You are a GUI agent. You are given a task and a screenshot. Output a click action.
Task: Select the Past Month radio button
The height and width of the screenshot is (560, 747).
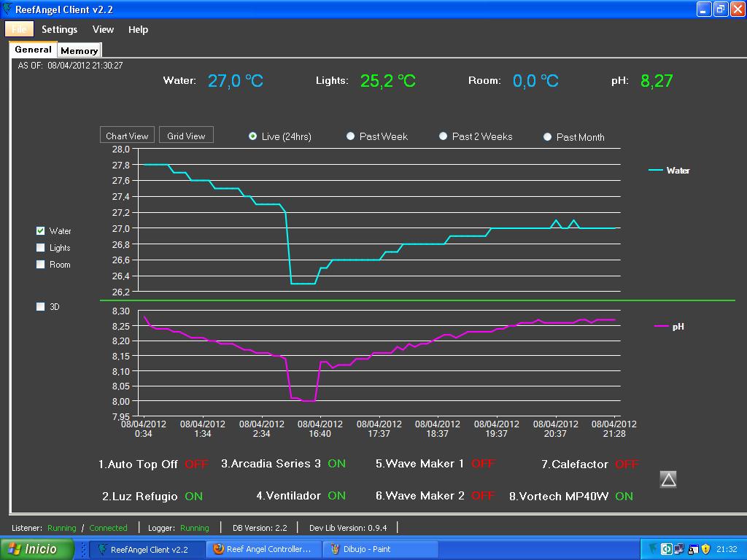point(547,136)
